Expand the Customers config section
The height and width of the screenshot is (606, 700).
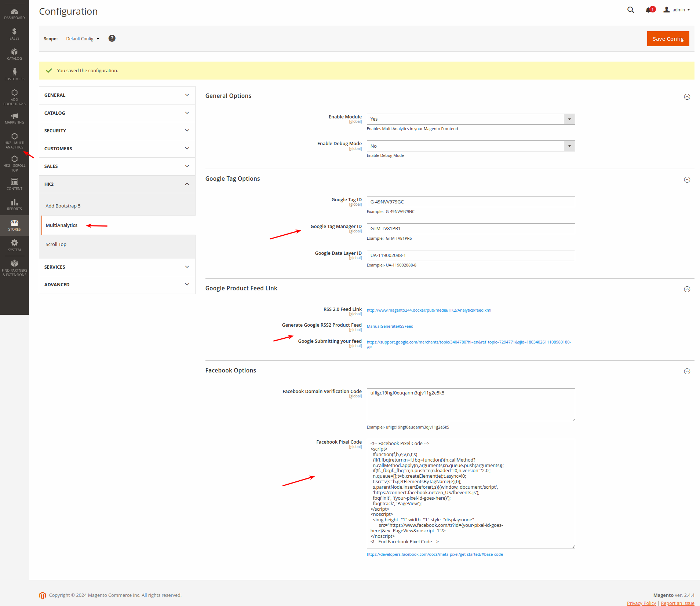click(117, 148)
